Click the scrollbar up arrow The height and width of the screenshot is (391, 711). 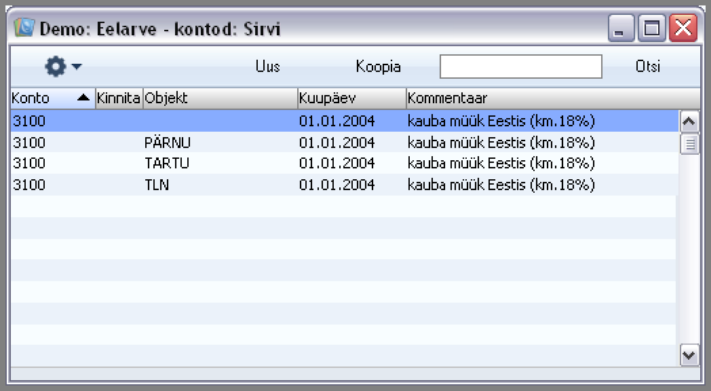tap(689, 121)
